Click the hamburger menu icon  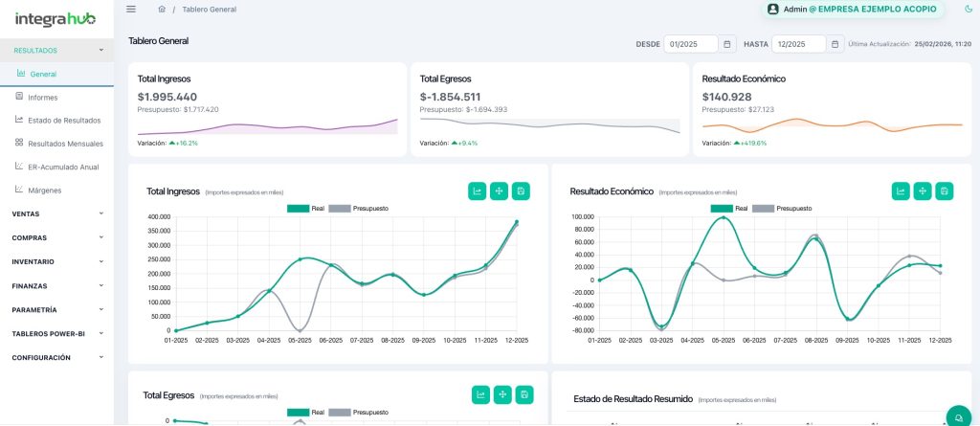[x=131, y=9]
